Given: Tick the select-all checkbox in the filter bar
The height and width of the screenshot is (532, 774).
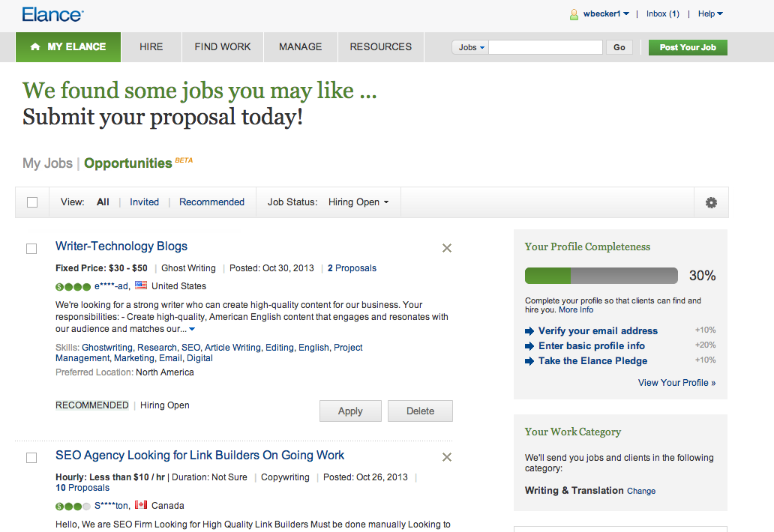Looking at the screenshot, I should pyautogui.click(x=32, y=202).
